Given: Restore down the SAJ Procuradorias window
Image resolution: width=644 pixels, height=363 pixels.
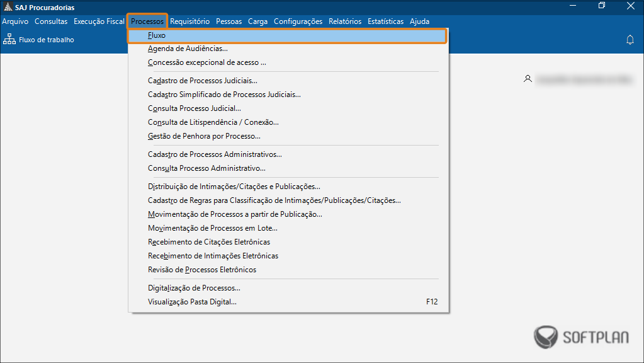Looking at the screenshot, I should pyautogui.click(x=602, y=6).
